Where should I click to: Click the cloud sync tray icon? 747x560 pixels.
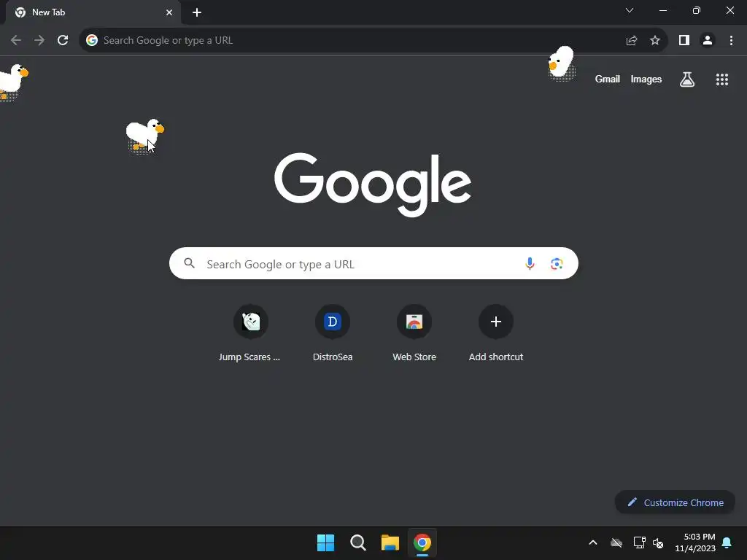616,542
